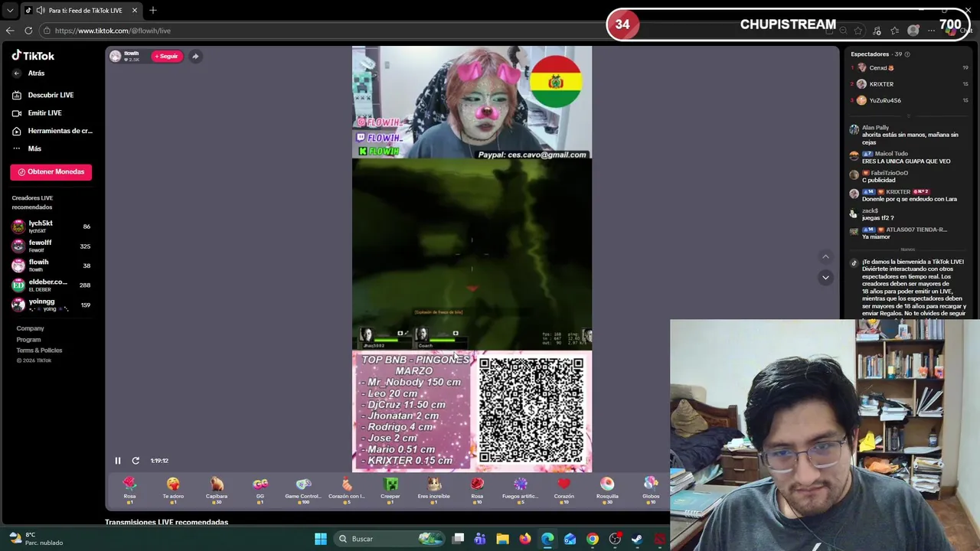Go back in browser history
This screenshot has height=551, width=980.
tap(10, 31)
